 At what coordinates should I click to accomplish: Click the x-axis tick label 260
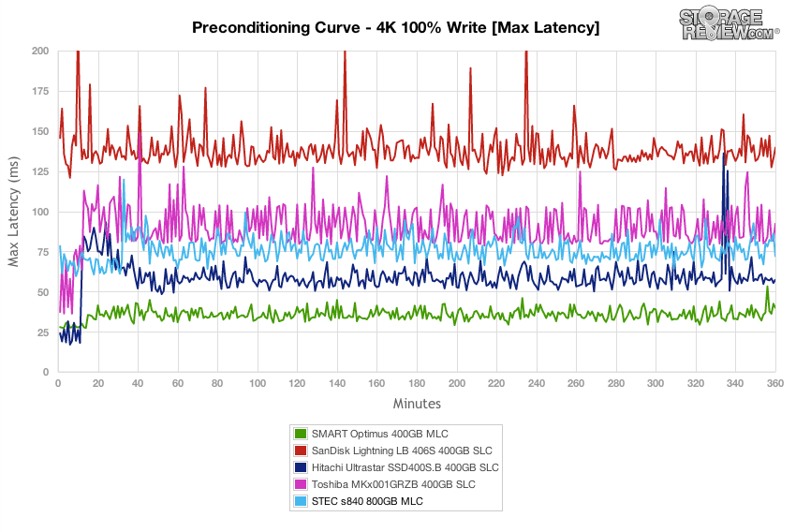(576, 383)
